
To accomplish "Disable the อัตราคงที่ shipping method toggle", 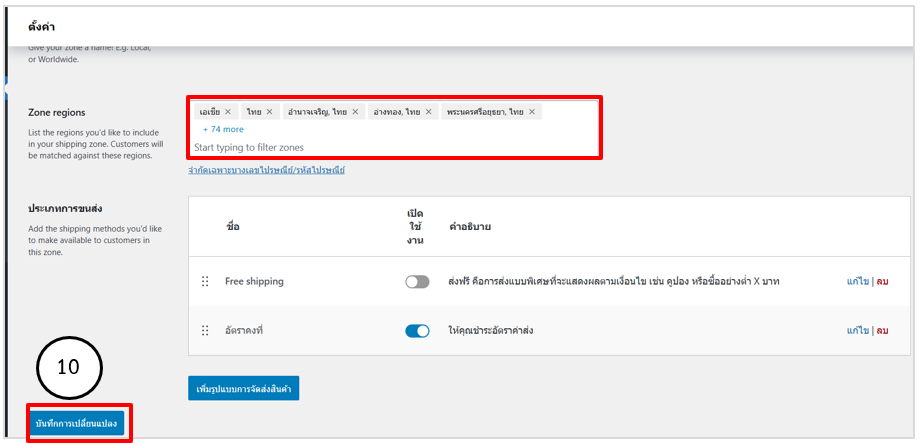I will click(417, 331).
